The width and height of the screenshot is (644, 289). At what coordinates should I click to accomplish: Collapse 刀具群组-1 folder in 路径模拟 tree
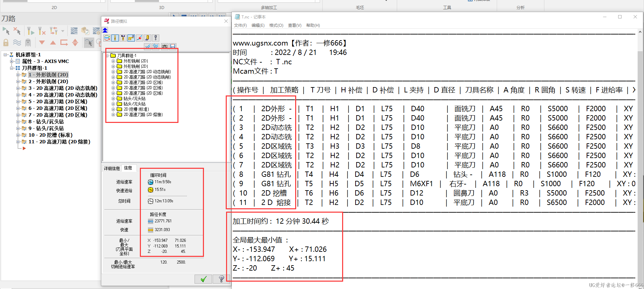[107, 56]
